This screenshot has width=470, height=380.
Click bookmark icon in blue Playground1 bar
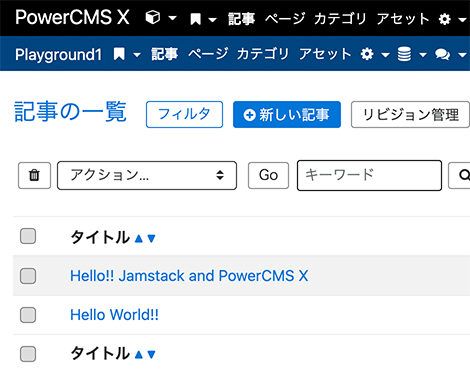(x=119, y=54)
